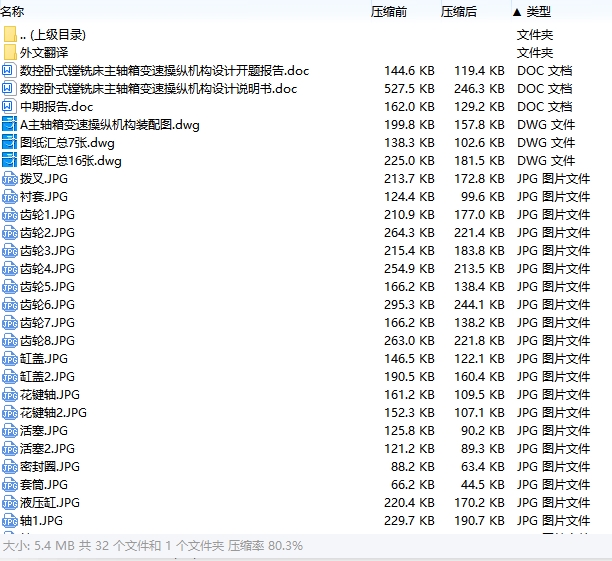Click status bar text 压缩率 80.3%
Screen dimensions: 612x561
point(265,545)
